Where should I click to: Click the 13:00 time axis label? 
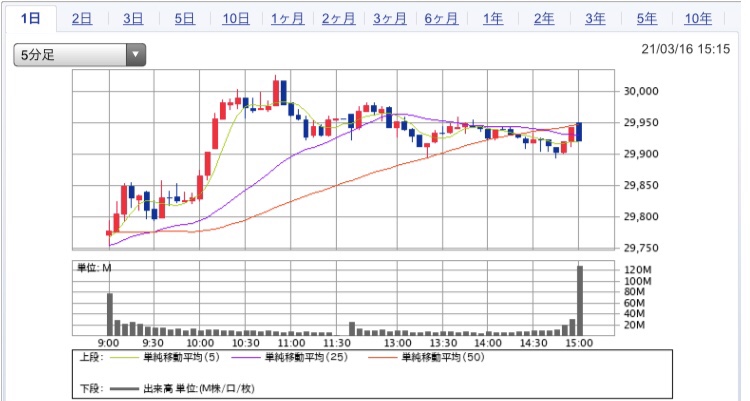397,343
